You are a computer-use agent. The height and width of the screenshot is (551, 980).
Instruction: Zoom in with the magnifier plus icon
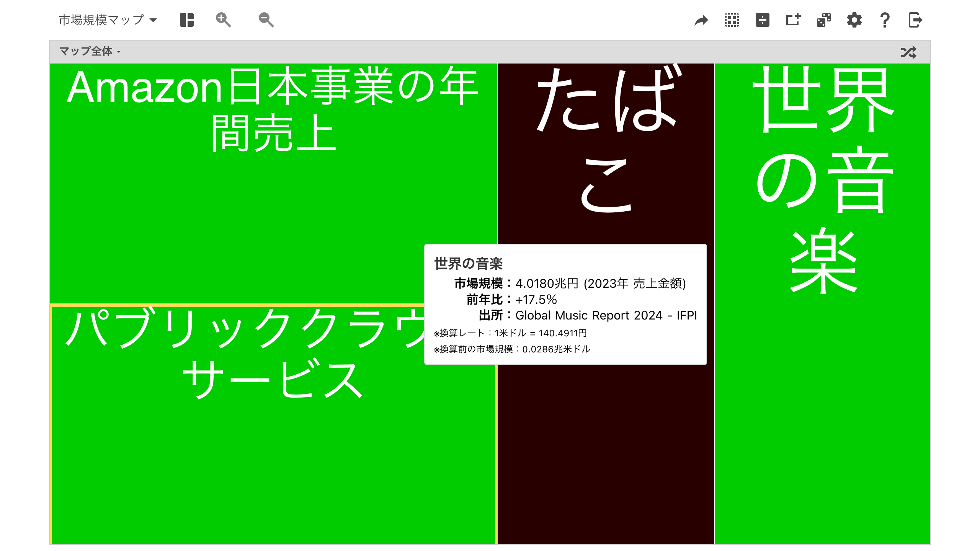[223, 20]
